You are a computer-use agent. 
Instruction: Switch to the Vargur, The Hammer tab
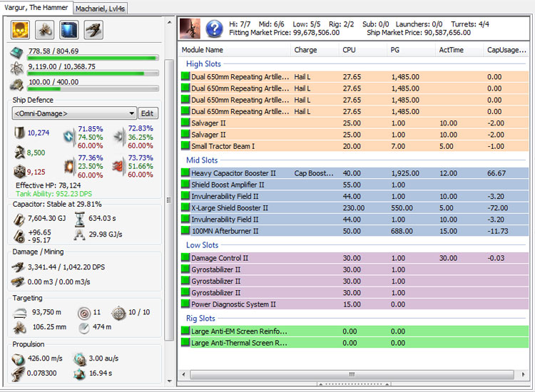point(36,8)
